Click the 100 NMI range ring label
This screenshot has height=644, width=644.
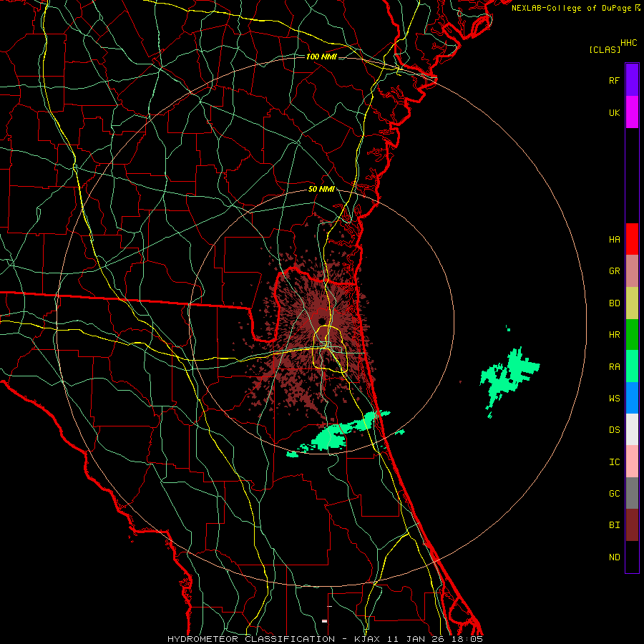coord(321,57)
